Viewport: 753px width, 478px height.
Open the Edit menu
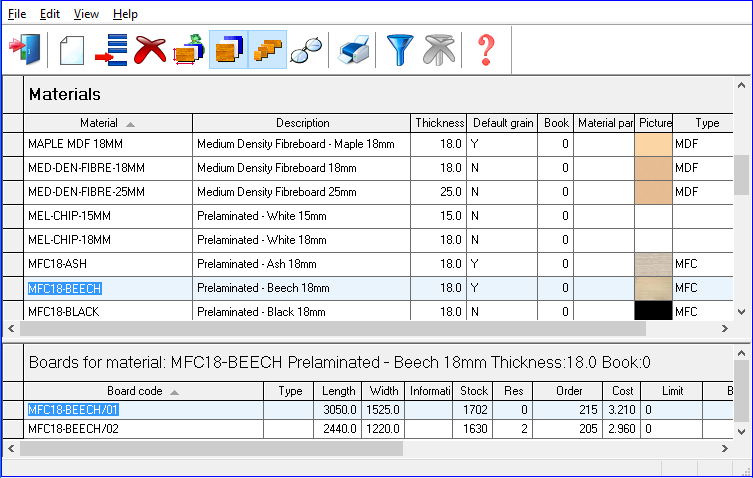(x=49, y=14)
